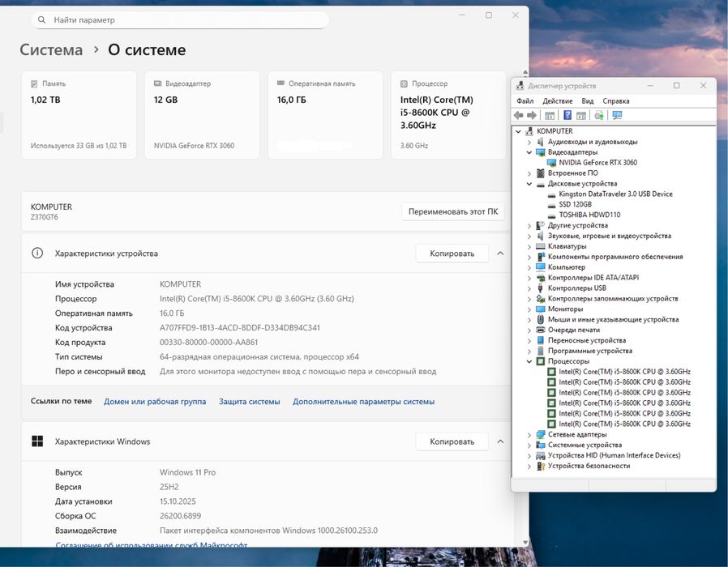Click update device driver toolbar icon
728x567 pixels.
[599, 115]
